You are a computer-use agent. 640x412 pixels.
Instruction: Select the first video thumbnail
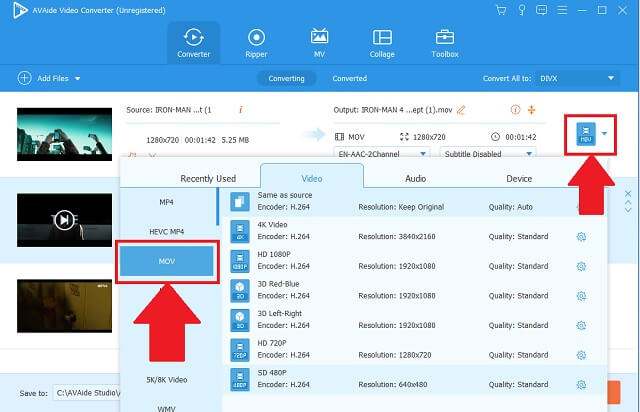click(64, 134)
